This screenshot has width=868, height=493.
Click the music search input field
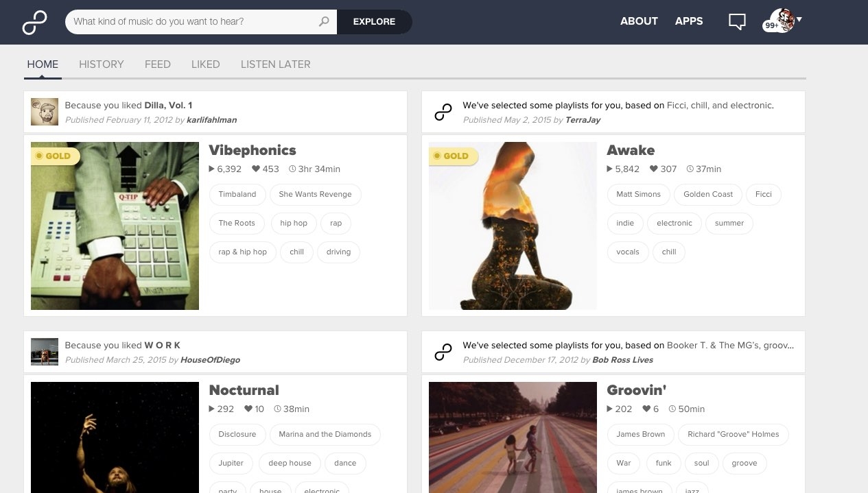tap(192, 22)
